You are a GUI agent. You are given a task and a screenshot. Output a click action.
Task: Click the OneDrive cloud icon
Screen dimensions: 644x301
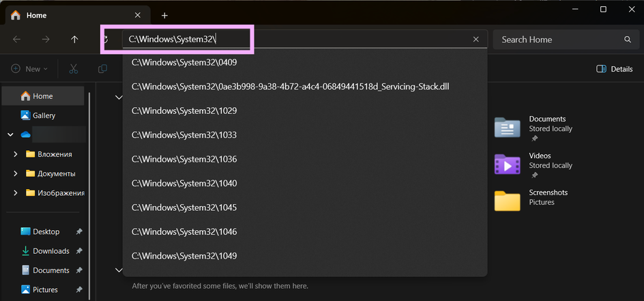[x=26, y=134]
